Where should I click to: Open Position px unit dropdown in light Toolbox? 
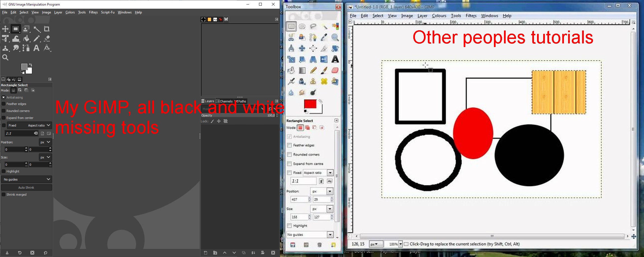point(322,191)
